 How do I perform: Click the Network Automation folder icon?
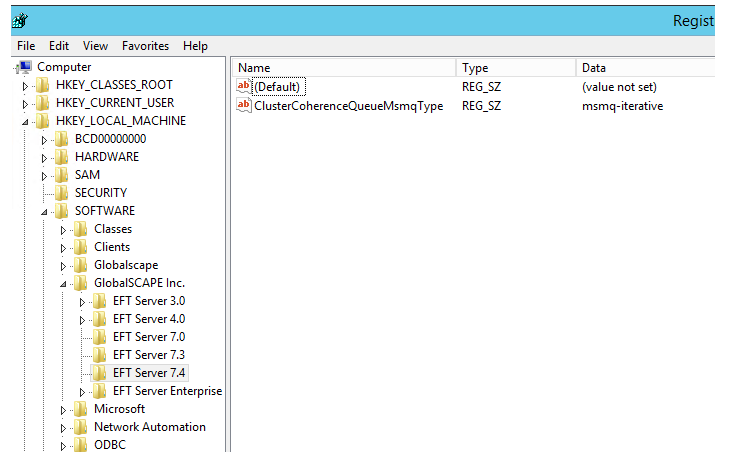pyautogui.click(x=81, y=428)
